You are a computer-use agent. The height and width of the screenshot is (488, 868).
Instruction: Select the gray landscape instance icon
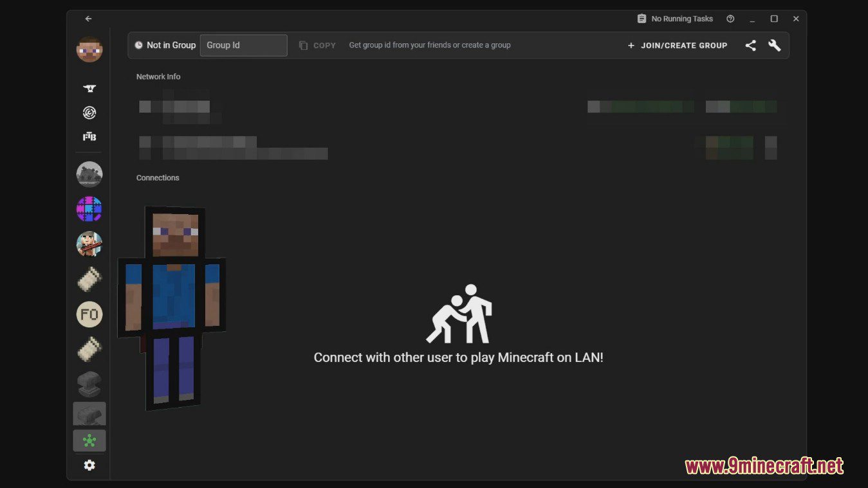(x=89, y=174)
